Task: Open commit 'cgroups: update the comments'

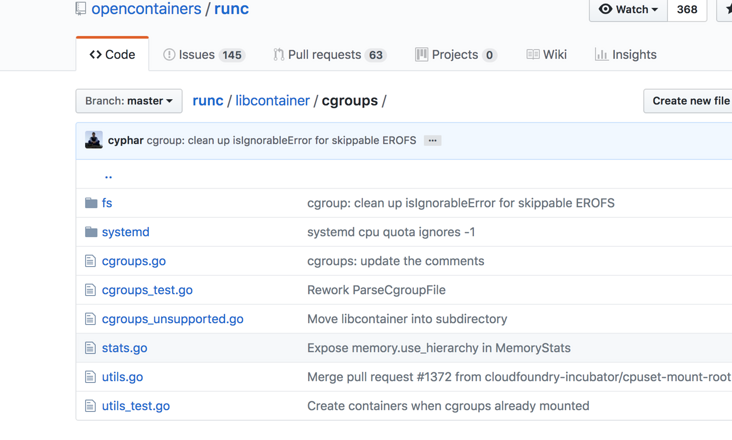Action: 396,261
